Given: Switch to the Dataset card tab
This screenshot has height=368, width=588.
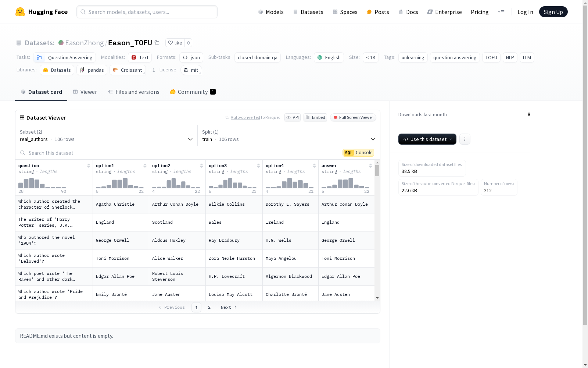Looking at the screenshot, I should [41, 92].
